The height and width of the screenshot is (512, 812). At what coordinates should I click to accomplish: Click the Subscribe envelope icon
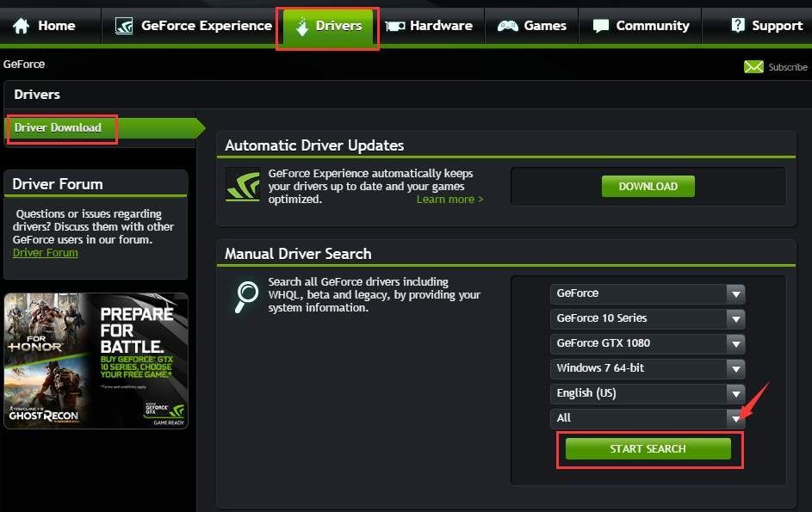(753, 67)
